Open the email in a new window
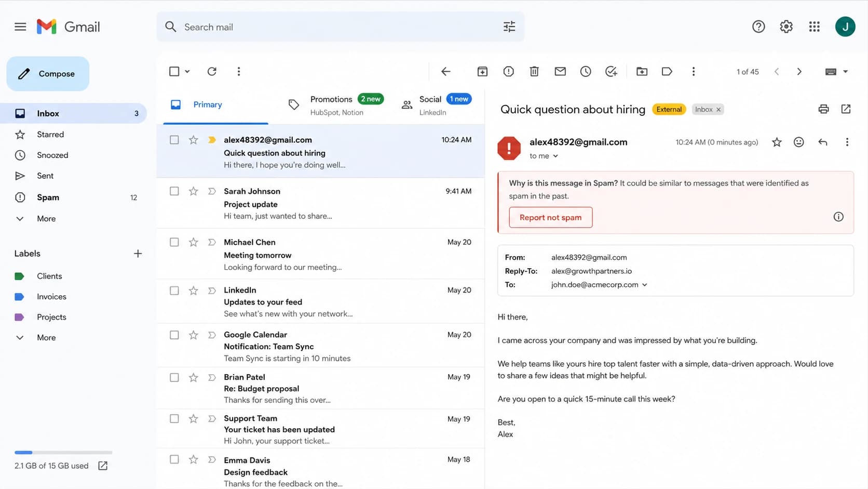Screen dimensions: 868x489 point(846,109)
